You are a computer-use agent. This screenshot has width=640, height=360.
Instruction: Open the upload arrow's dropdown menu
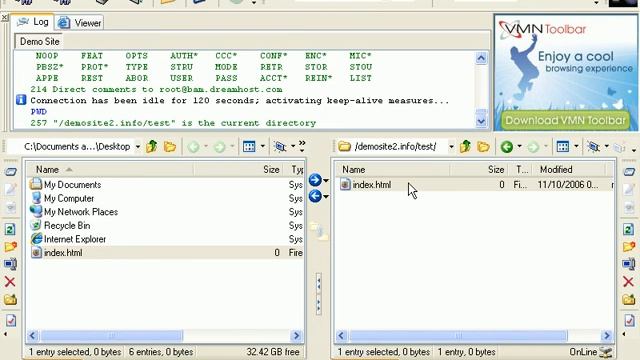326,180
